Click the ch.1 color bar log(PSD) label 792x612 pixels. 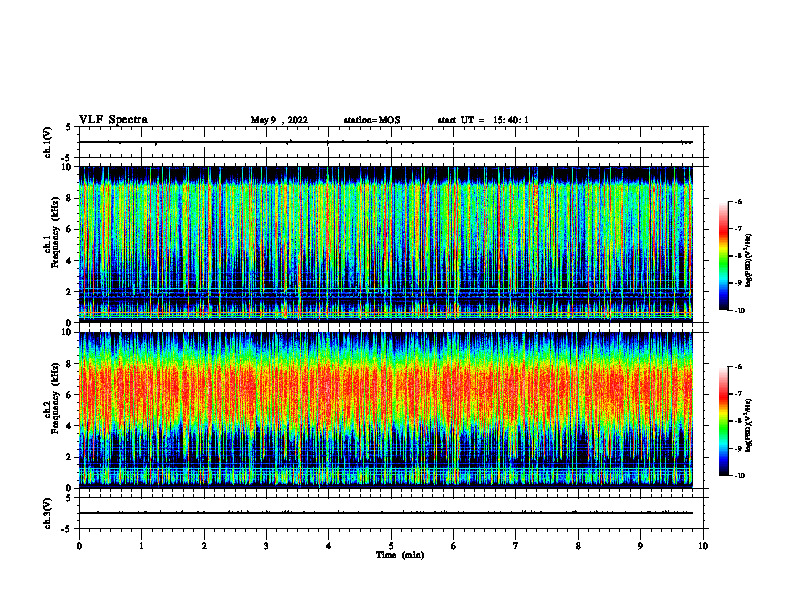click(x=749, y=260)
